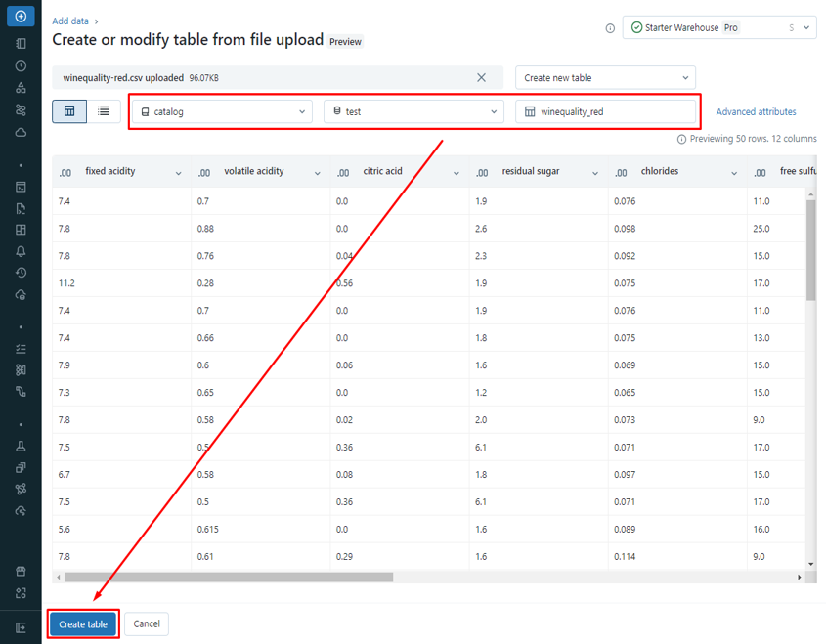826x644 pixels.
Task: Click scroll right arrow on horizontal scrollbar
Action: coord(800,578)
